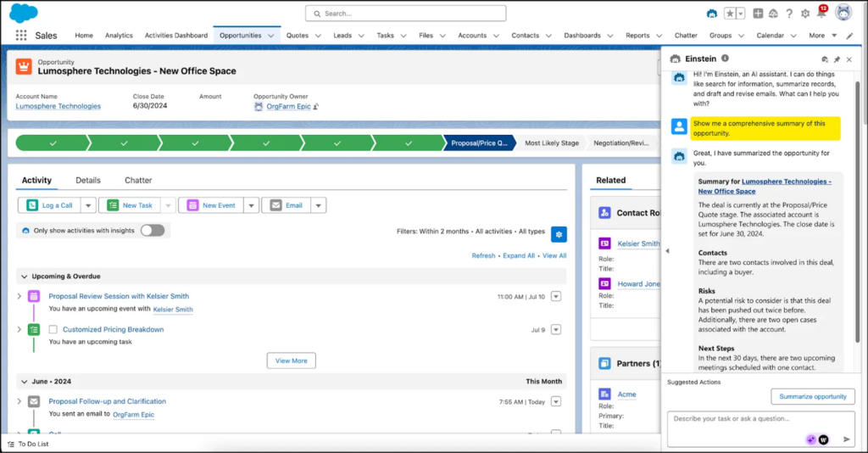The height and width of the screenshot is (453, 868).
Task: Open the More navigation menu
Action: click(822, 36)
